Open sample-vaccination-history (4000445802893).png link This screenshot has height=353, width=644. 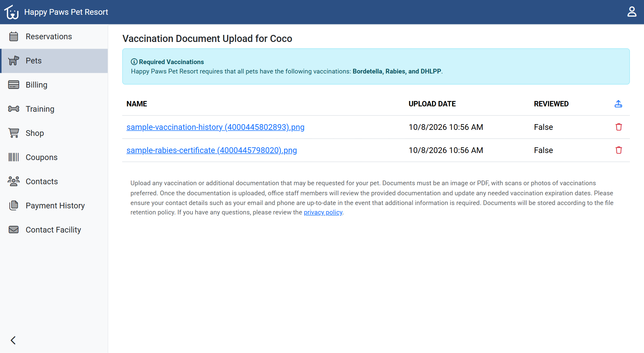(215, 127)
